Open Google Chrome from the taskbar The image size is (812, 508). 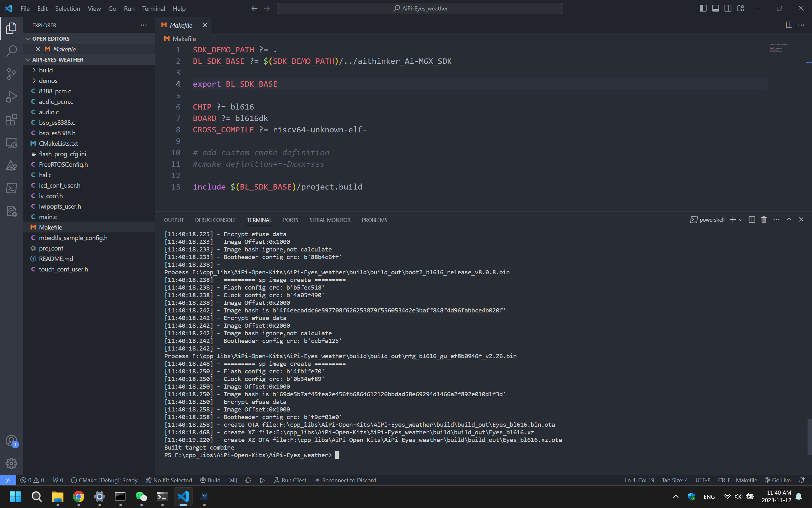pyautogui.click(x=79, y=496)
